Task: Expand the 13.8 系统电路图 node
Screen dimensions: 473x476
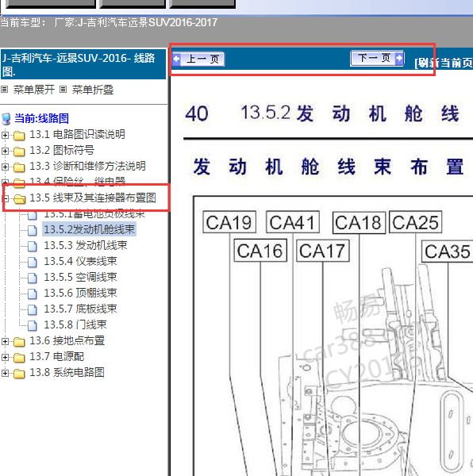Action: pos(5,373)
